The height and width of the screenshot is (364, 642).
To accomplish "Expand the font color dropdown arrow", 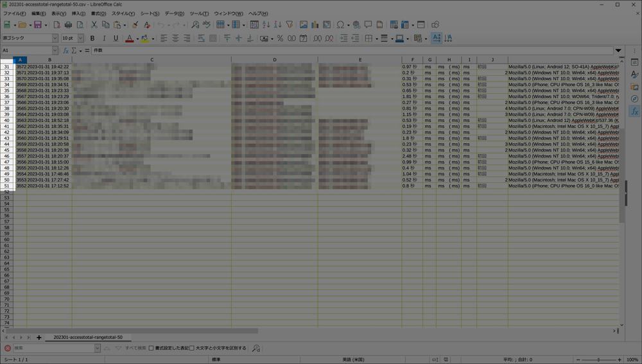I will [x=137, y=39].
